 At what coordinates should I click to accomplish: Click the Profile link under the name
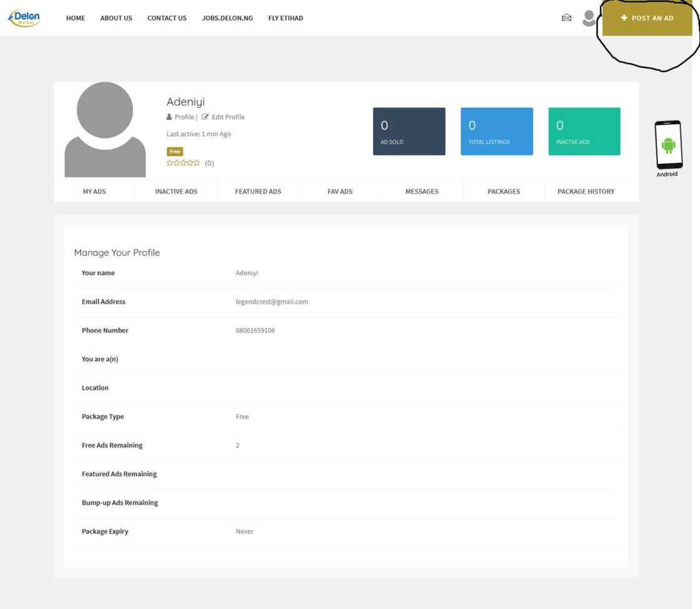pos(183,117)
